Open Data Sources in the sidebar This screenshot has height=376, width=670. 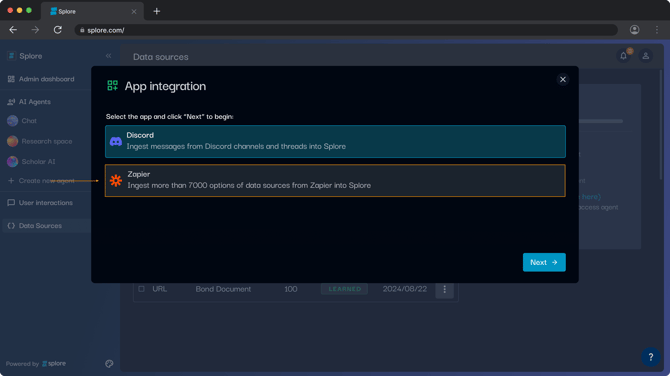(46, 226)
